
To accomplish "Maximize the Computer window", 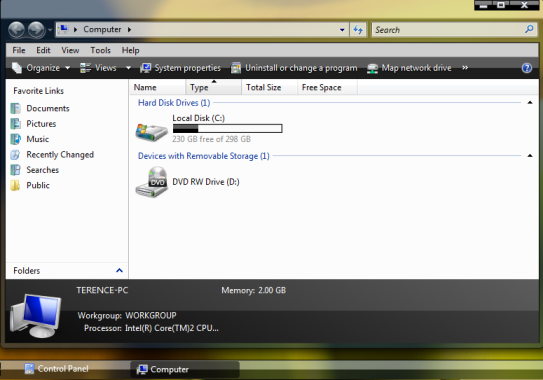I will (x=501, y=5).
